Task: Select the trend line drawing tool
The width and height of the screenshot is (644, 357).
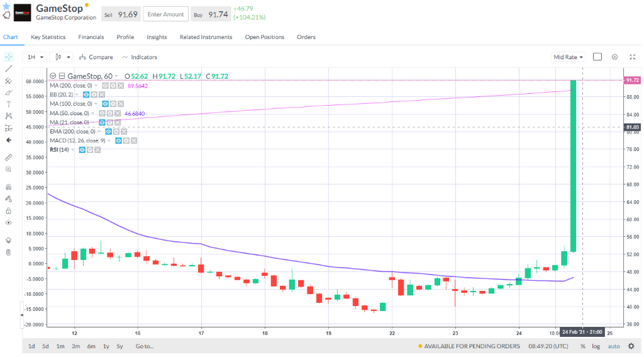Action: click(8, 69)
